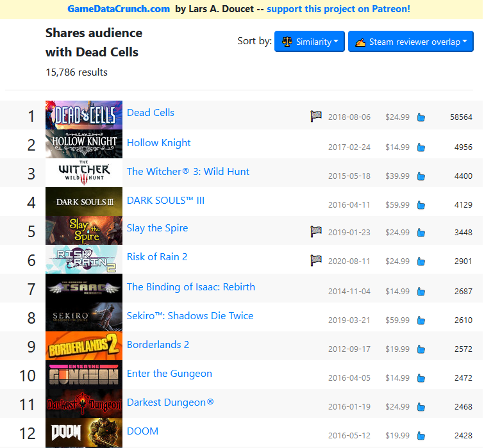Click the checkered flag icon beside Dead Cells
The width and height of the screenshot is (484, 448).
pyautogui.click(x=316, y=116)
